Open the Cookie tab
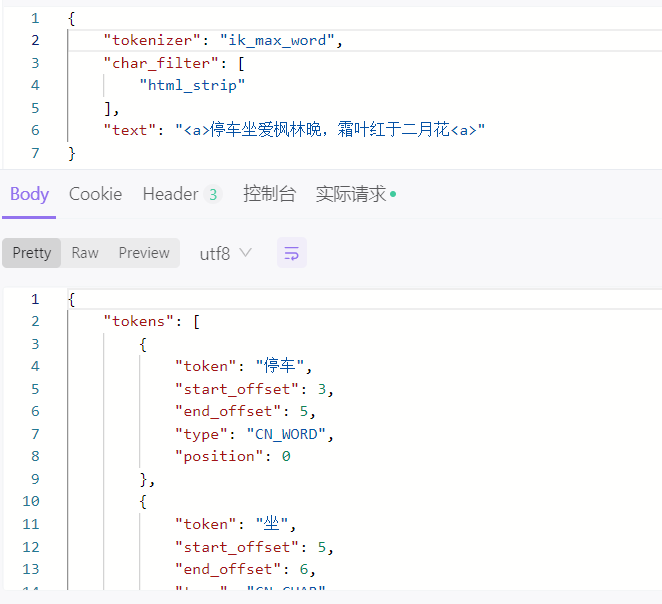Viewport: 662px width, 604px height. (x=95, y=194)
